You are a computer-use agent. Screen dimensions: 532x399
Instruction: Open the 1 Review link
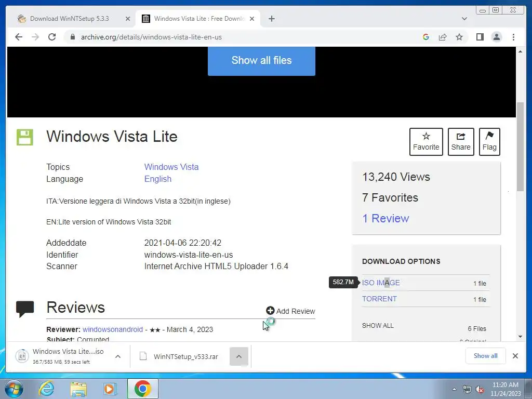click(x=385, y=219)
